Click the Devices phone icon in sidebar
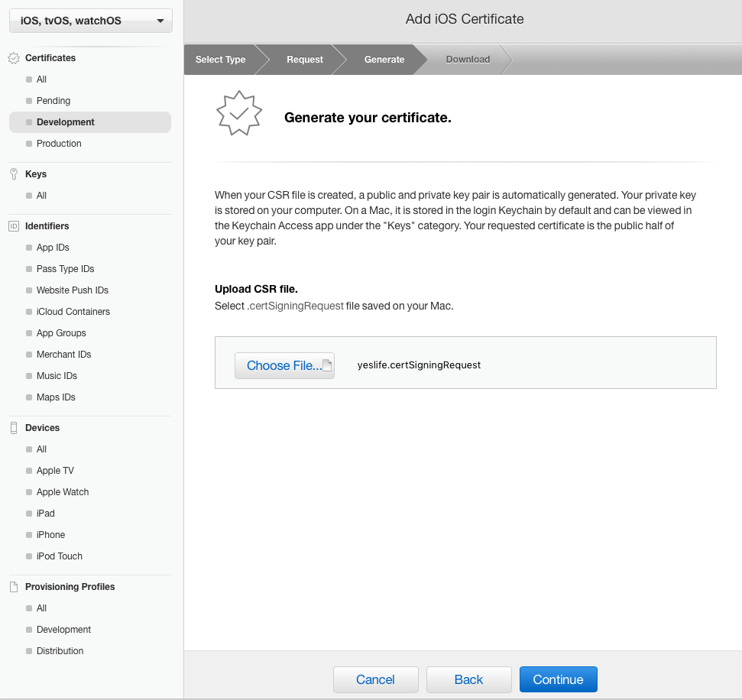742x700 pixels. pyautogui.click(x=14, y=428)
